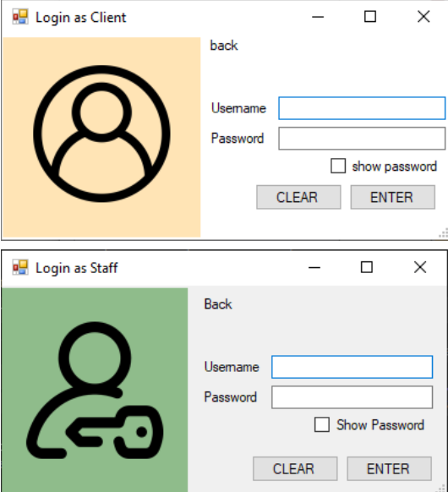Click the lowercase back link in Client login
The width and height of the screenshot is (448, 492).
(224, 46)
